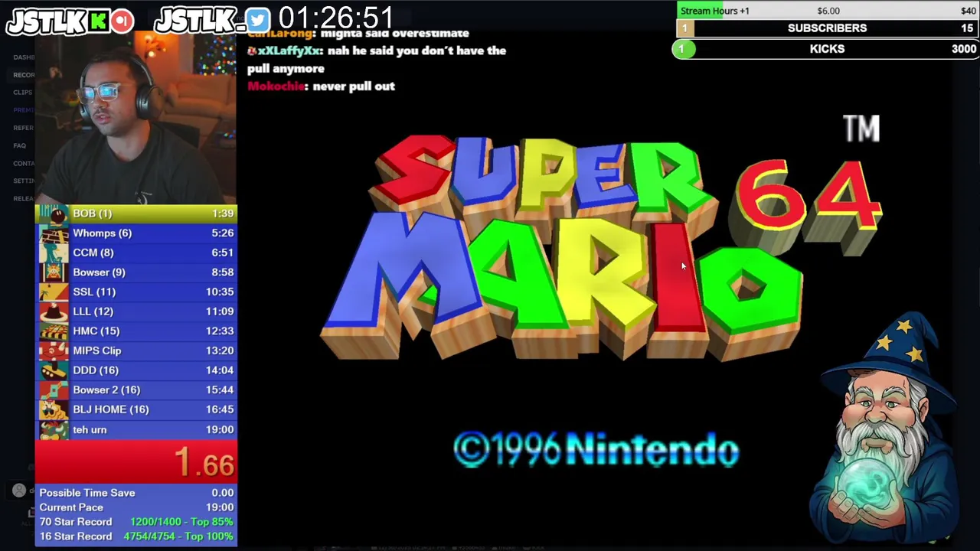Click the CCM (8) split icon
The image size is (980, 551).
click(x=54, y=253)
